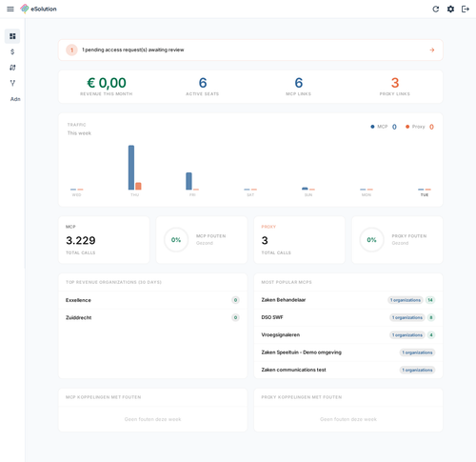The image size is (476, 462).
Task: Click Thursday's orange Proxy traffic bar
Action: click(x=138, y=186)
